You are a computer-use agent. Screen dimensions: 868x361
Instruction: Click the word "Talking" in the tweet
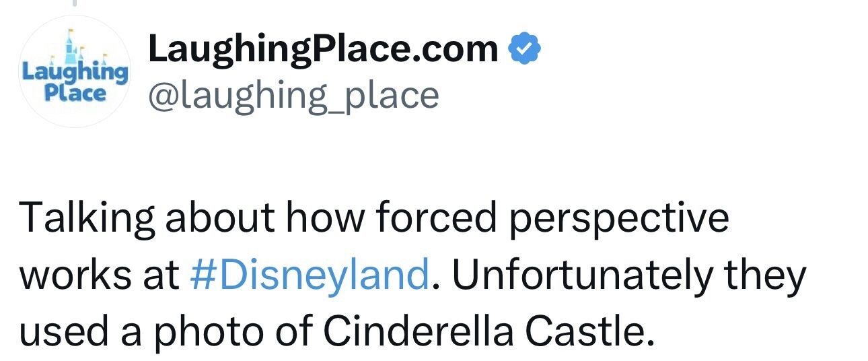[x=85, y=219]
